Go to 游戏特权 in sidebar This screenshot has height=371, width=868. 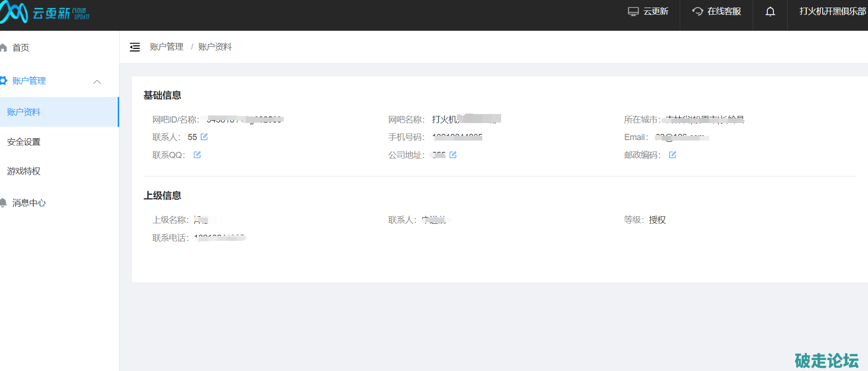click(x=24, y=171)
